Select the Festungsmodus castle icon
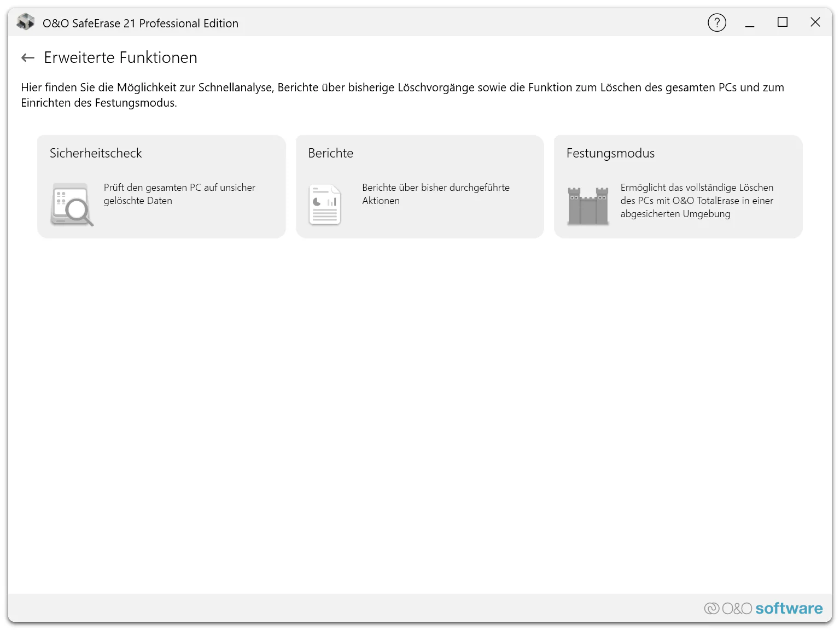Screen dimensions: 840x630 588,206
